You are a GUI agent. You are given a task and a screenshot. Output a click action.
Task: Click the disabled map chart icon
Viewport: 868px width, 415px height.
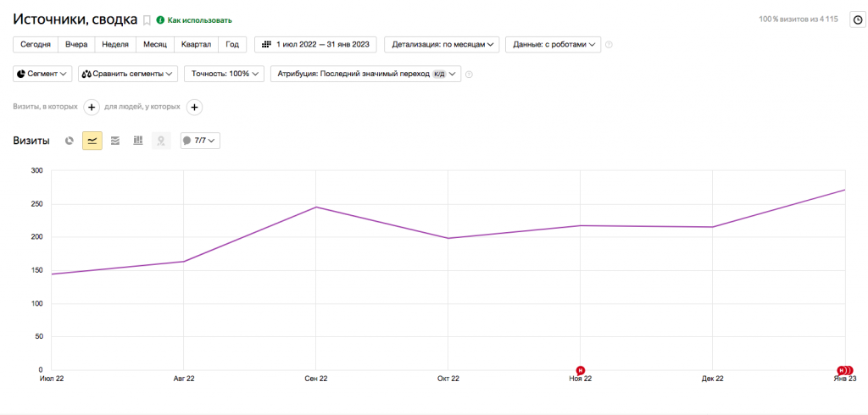(161, 141)
